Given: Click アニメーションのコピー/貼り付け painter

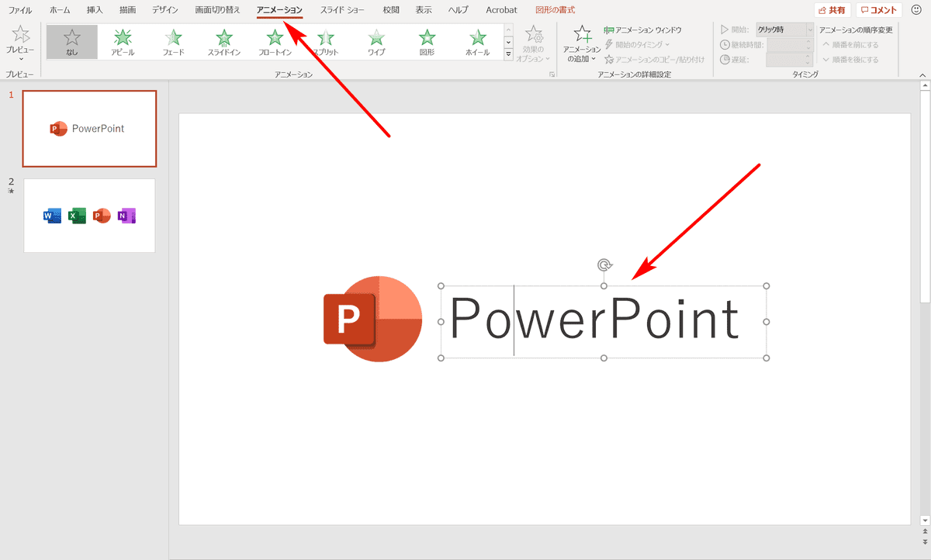Looking at the screenshot, I should tap(655, 59).
